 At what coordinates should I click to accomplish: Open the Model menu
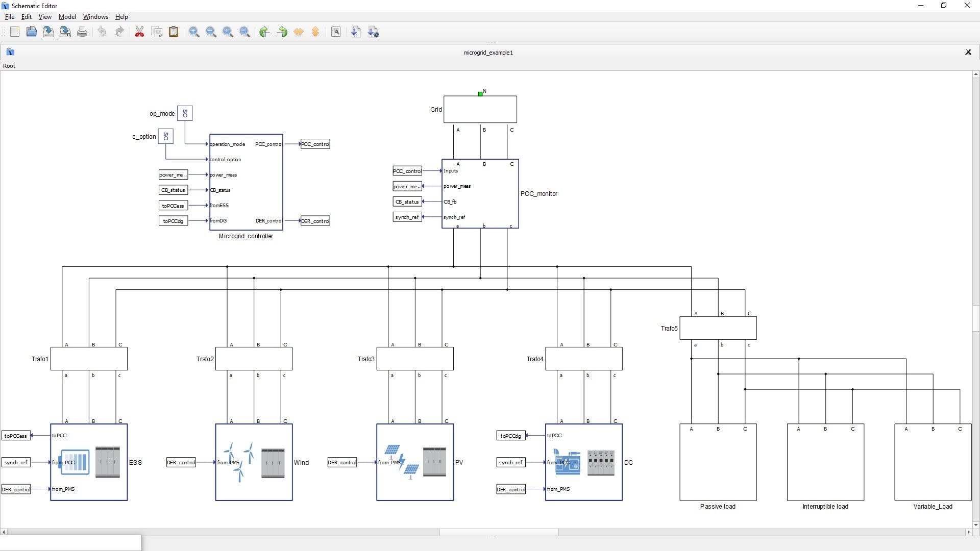67,17
